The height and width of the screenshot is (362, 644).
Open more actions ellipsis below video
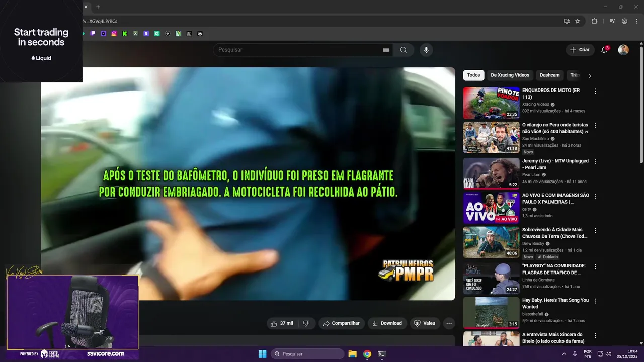coord(449,323)
